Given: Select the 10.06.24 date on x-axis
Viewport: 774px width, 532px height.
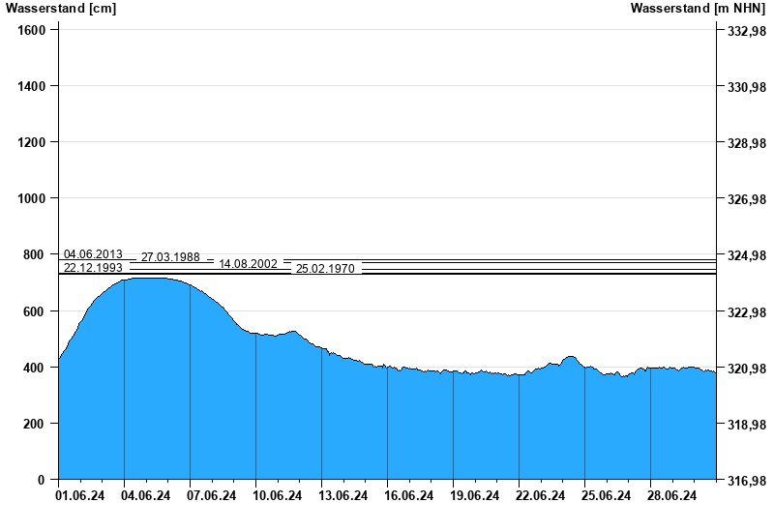Looking at the screenshot, I should point(276,496).
